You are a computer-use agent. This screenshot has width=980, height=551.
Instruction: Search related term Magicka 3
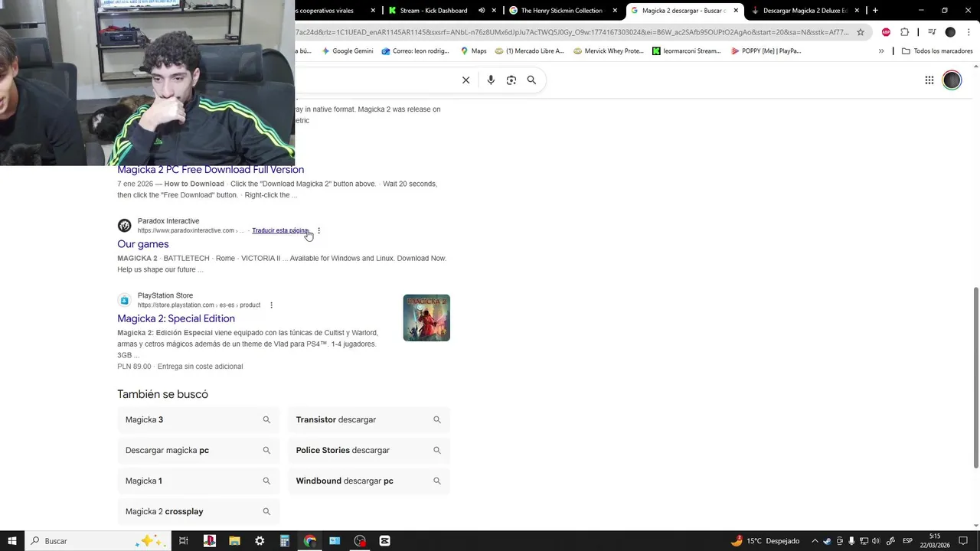[x=198, y=419]
